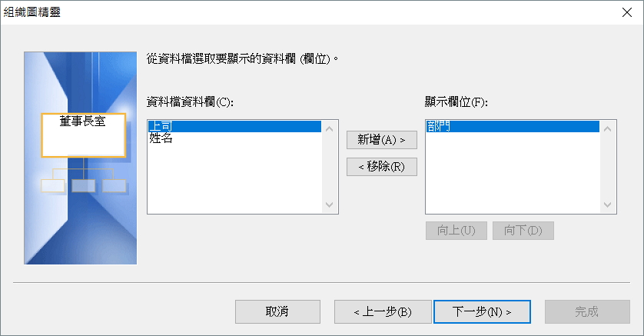The image size is (644, 336).
Task: Go back with 上一步(B)
Action: point(383,311)
